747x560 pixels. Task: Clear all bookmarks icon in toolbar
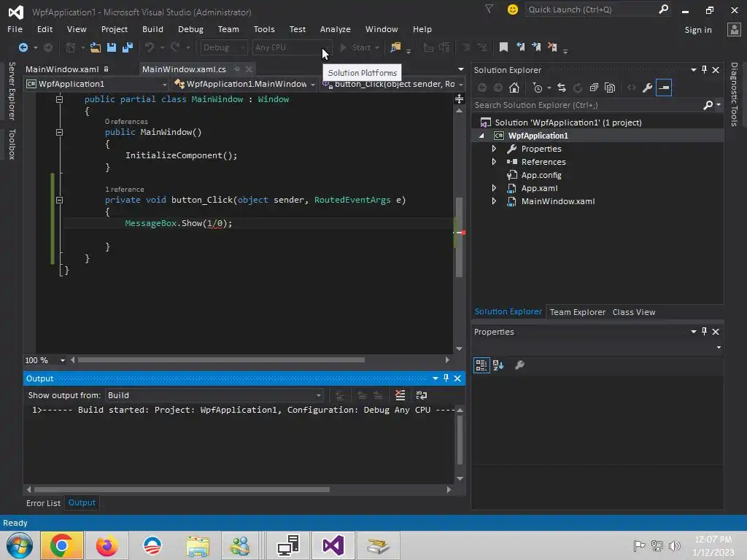pos(553,47)
